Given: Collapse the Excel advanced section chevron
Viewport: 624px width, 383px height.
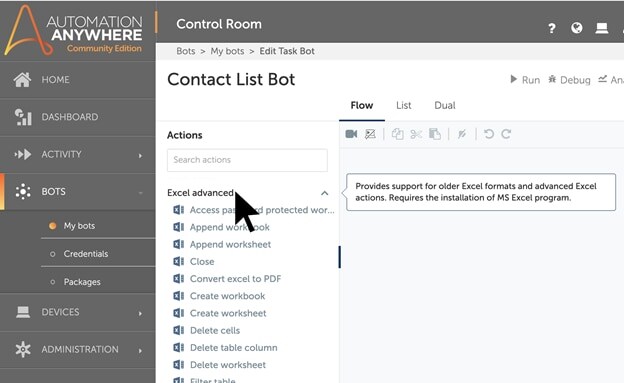Looking at the screenshot, I should point(325,193).
